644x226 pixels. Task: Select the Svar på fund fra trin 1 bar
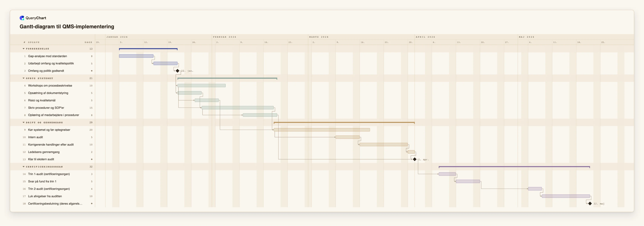click(468, 181)
